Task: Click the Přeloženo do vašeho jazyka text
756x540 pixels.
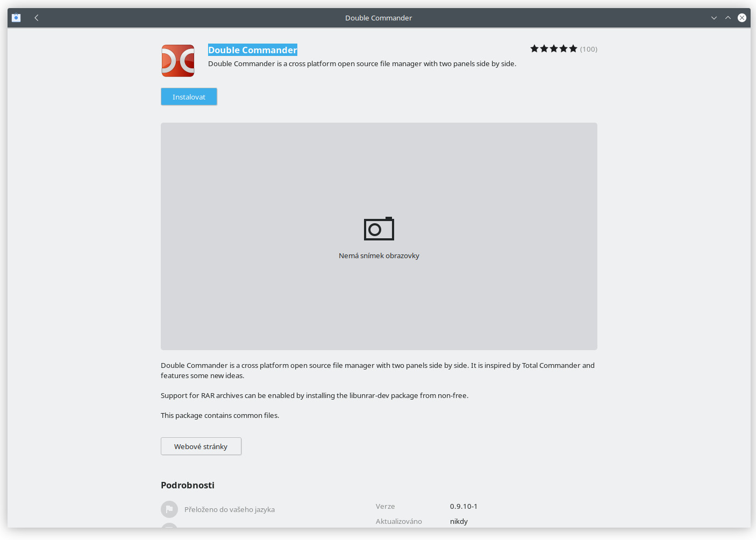Action: (x=230, y=509)
